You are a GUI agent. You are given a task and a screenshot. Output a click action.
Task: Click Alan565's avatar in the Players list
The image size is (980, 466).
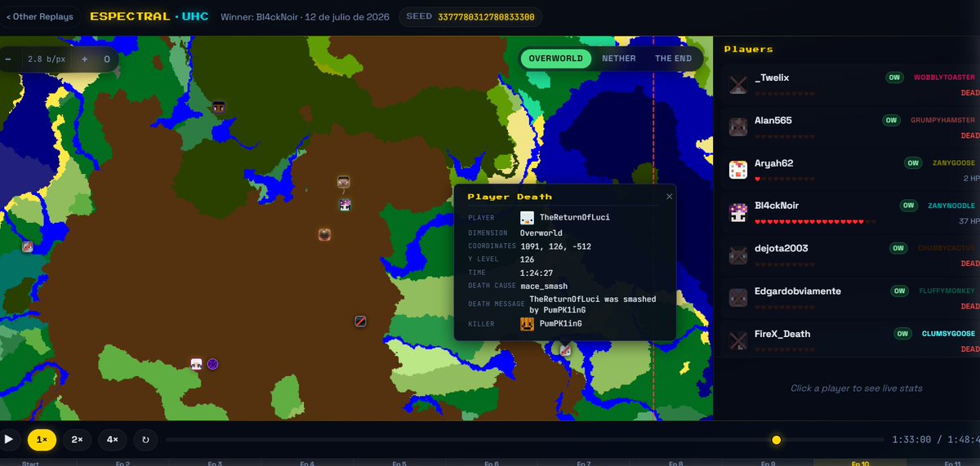point(738,126)
